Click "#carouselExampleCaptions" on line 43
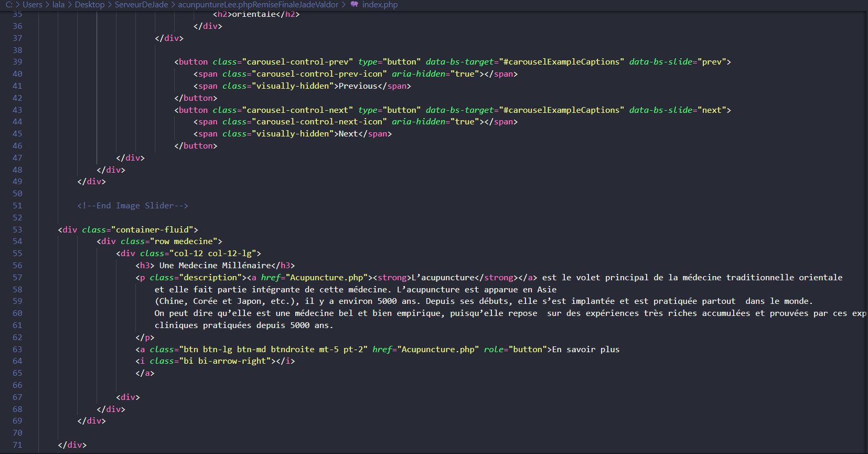868x454 pixels. pos(562,110)
